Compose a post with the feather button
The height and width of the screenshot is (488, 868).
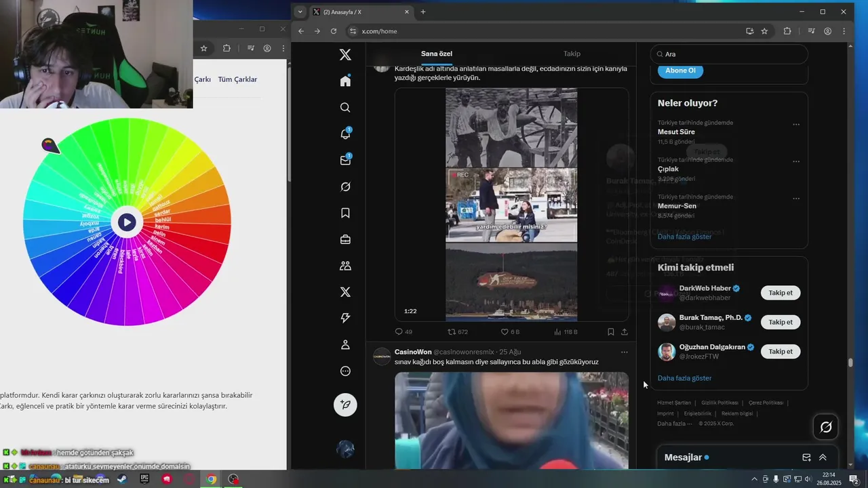coord(345,405)
